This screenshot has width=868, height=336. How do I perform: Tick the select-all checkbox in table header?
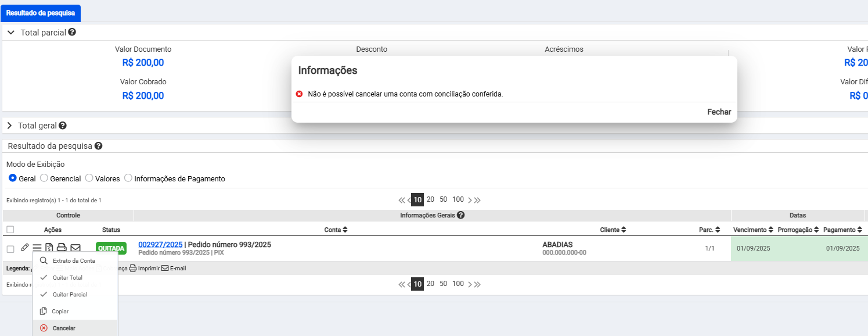pos(10,230)
